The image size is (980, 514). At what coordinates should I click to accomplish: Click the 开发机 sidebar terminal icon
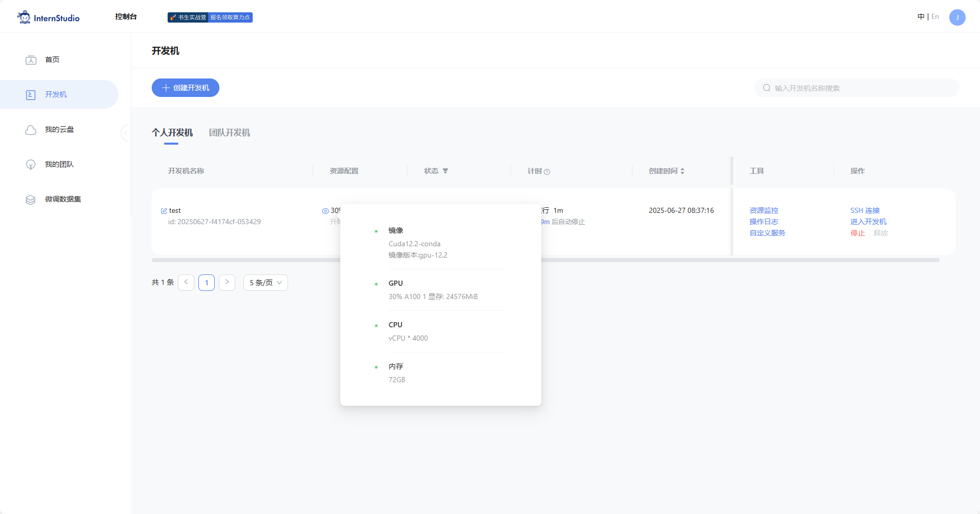31,95
